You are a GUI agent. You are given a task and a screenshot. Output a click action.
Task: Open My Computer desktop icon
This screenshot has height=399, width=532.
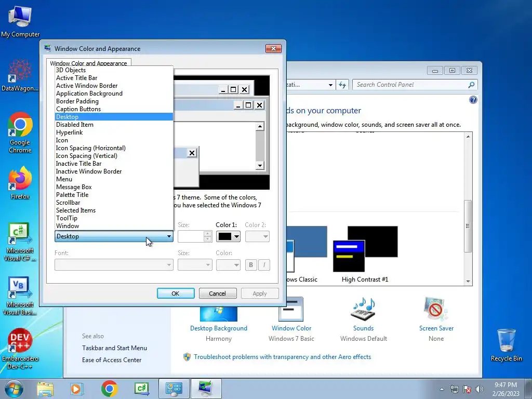20,21
